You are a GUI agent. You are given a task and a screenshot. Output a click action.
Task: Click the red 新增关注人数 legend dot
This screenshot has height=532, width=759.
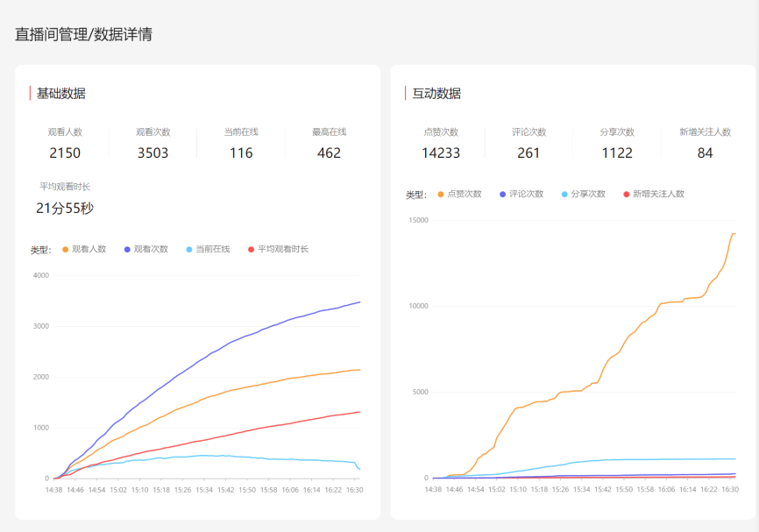point(627,194)
